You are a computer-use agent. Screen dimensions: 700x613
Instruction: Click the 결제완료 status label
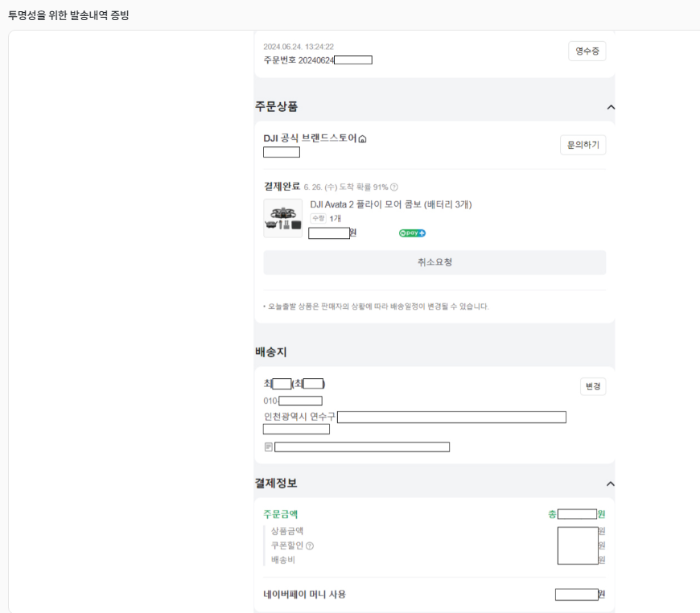tap(282, 186)
